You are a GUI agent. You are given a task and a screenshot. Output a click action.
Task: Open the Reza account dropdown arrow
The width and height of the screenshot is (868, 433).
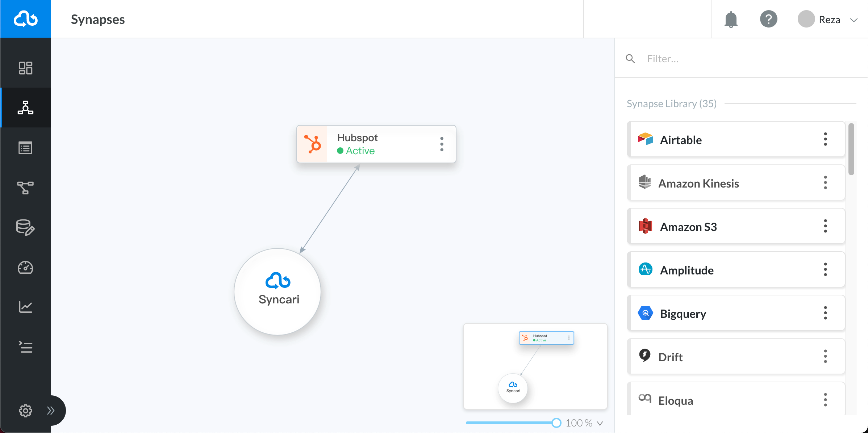[x=854, y=20]
